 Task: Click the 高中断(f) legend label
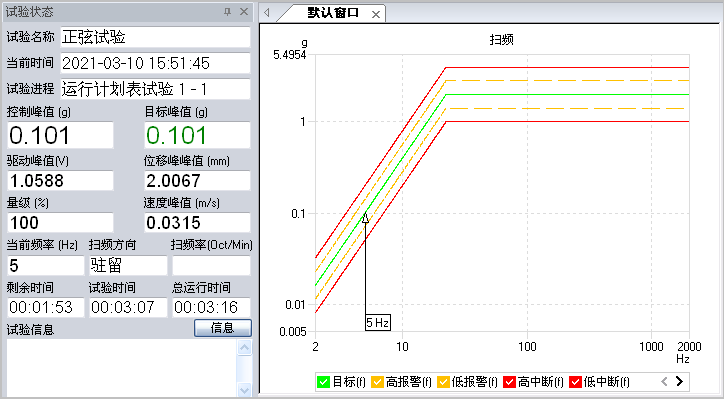tap(541, 382)
